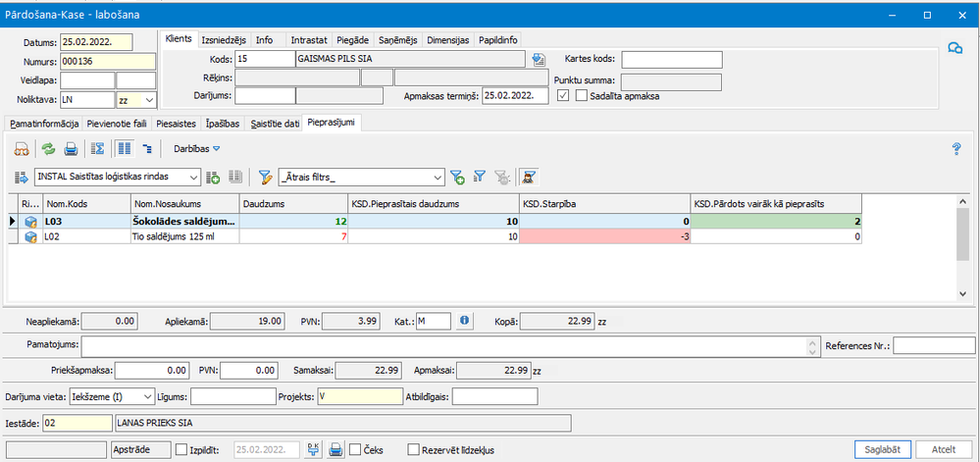The width and height of the screenshot is (980, 462).
Task: Click the blue info icon beside Kat. field
Action: coord(465,320)
